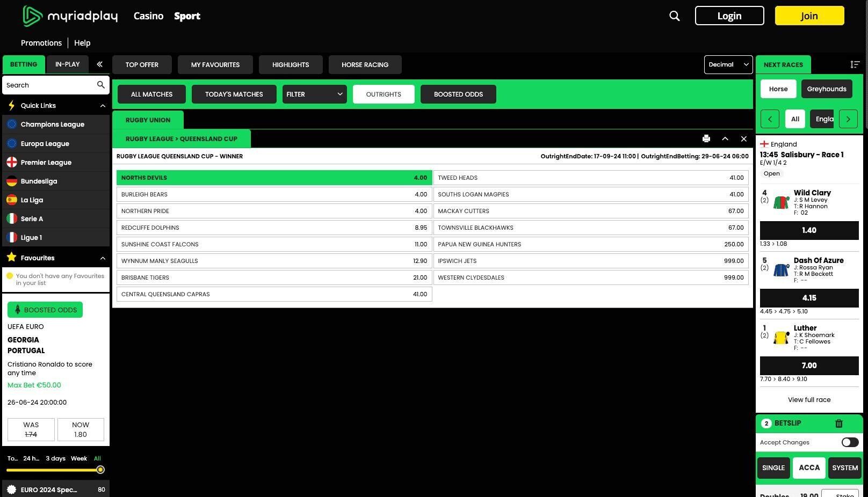Click the sidebar search magnifier icon
Viewport: 868px width, 497px height.
tap(100, 85)
